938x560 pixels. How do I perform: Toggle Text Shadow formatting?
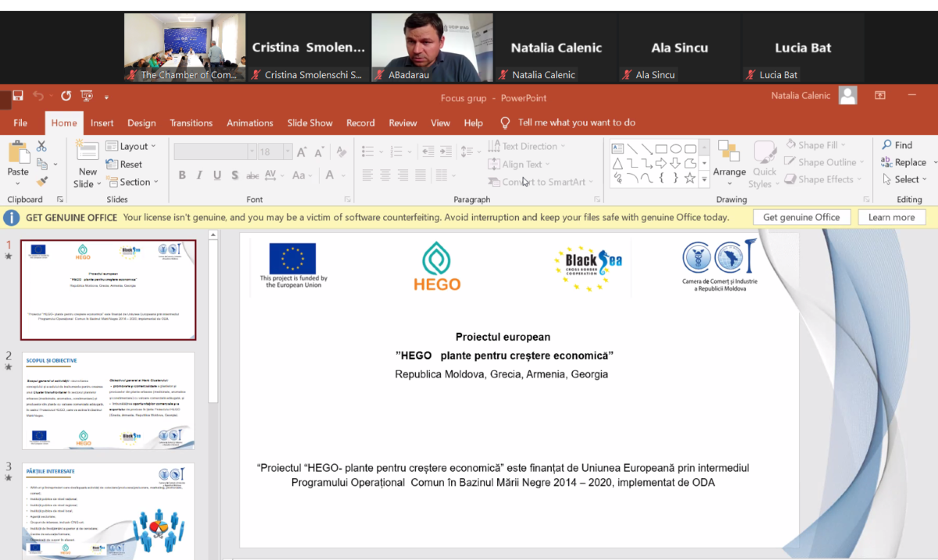234,176
